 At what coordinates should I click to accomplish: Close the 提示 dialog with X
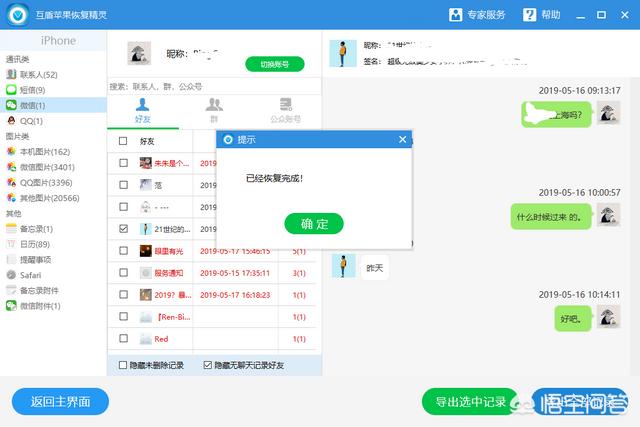point(403,140)
